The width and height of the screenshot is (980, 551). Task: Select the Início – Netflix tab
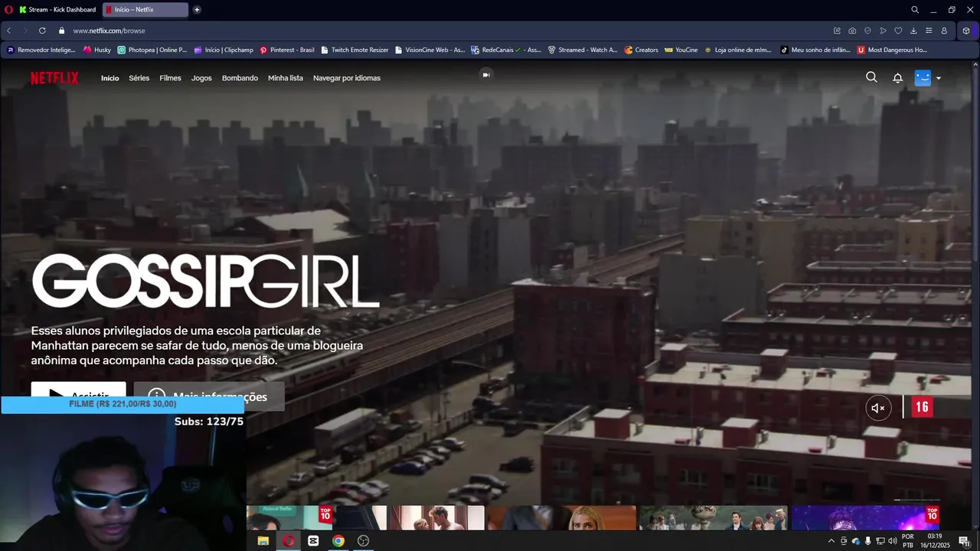coord(145,10)
